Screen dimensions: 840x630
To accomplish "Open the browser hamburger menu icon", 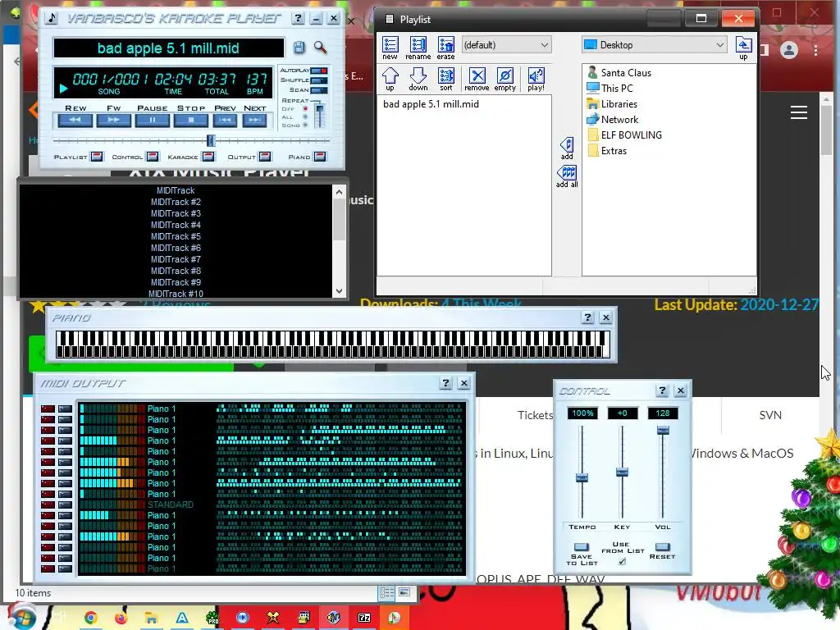I will [799, 112].
